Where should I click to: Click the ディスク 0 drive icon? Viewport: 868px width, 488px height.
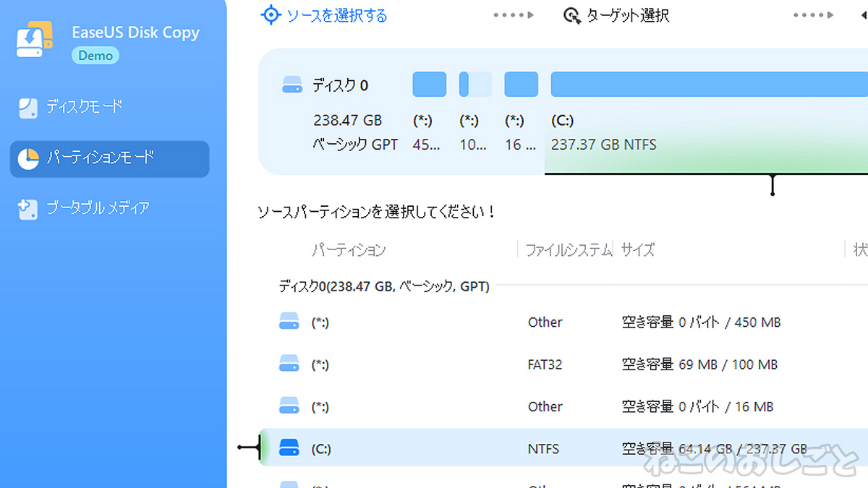click(x=292, y=85)
